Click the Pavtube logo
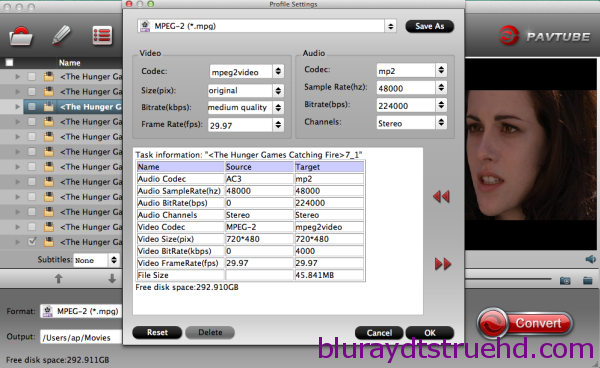The image size is (600, 368). [x=545, y=36]
